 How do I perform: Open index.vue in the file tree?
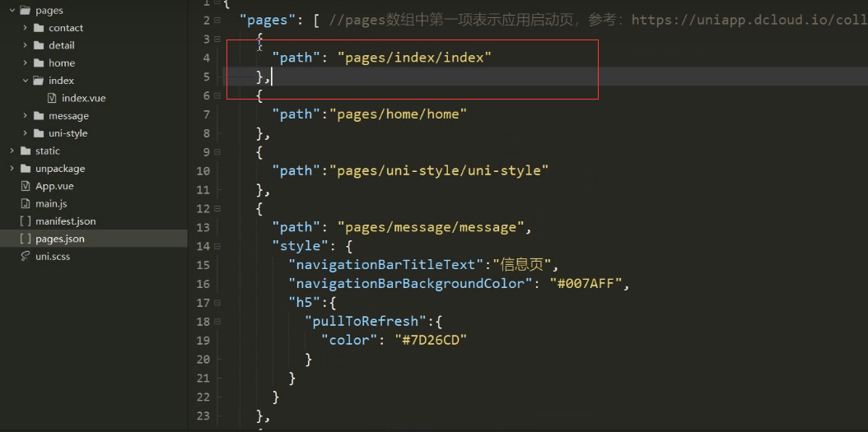(84, 98)
